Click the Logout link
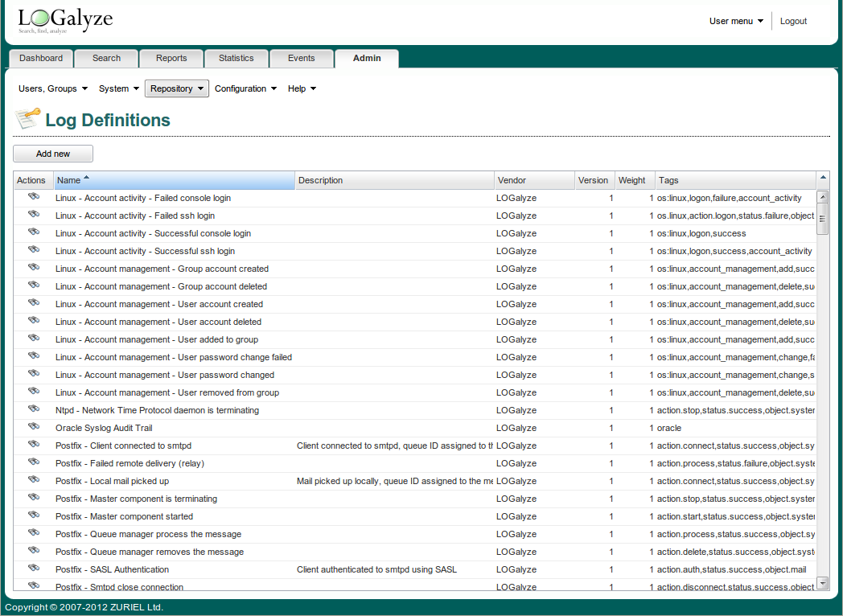The height and width of the screenshot is (616, 843). pyautogui.click(x=792, y=21)
